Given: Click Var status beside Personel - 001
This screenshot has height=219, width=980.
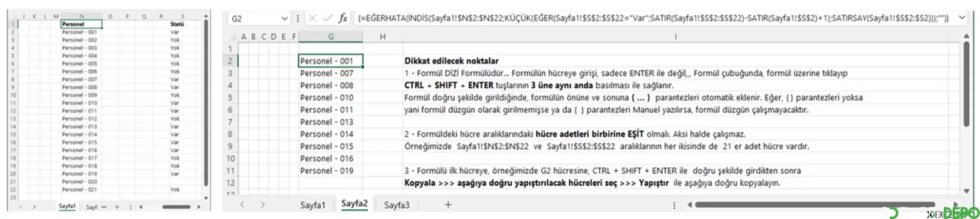Looking at the screenshot, I should click(x=175, y=32).
